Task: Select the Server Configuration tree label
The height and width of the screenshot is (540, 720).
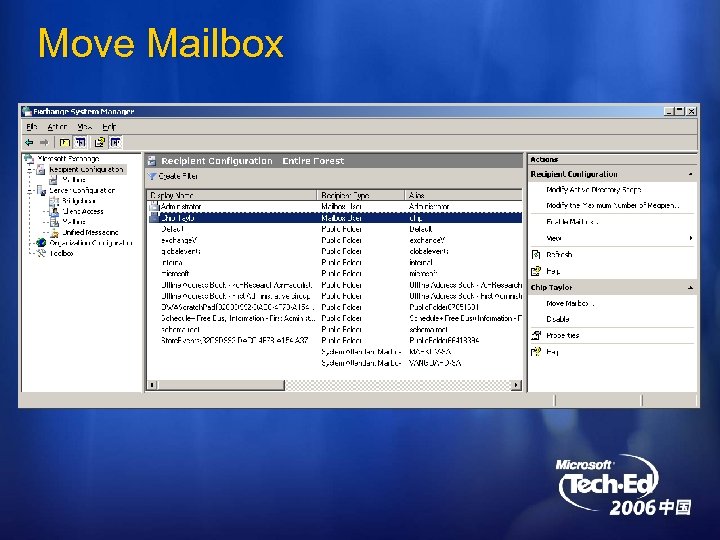Action: click(x=82, y=190)
